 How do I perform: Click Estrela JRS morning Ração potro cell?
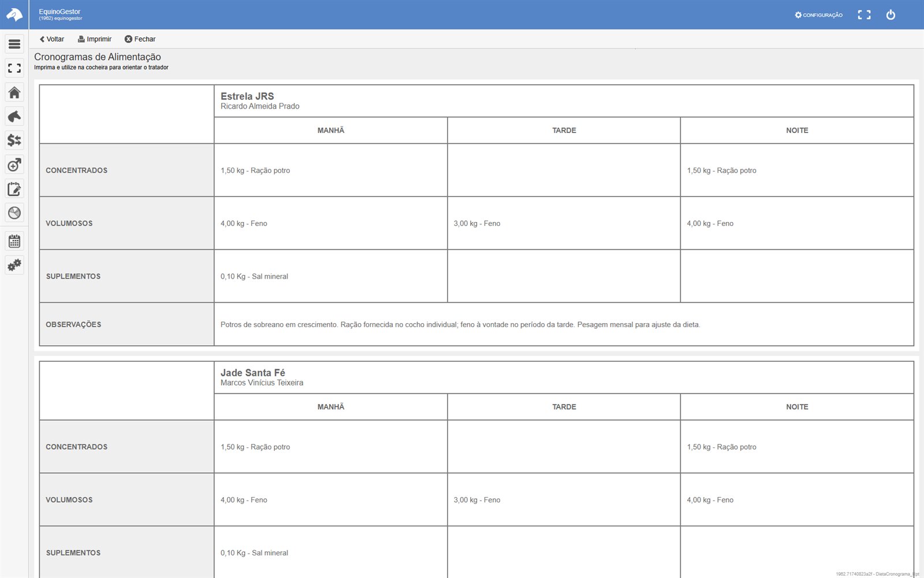(x=331, y=171)
